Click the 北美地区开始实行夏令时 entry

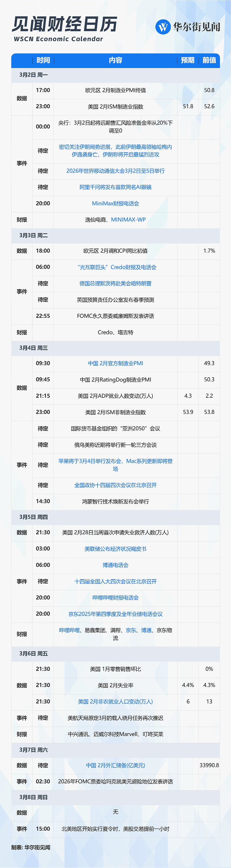pyautogui.click(x=115, y=829)
